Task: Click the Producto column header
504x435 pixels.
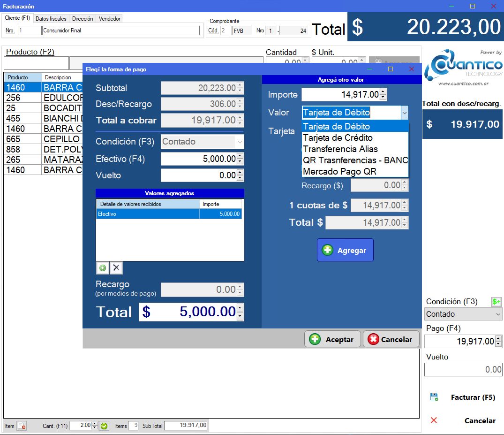Action: [23, 77]
